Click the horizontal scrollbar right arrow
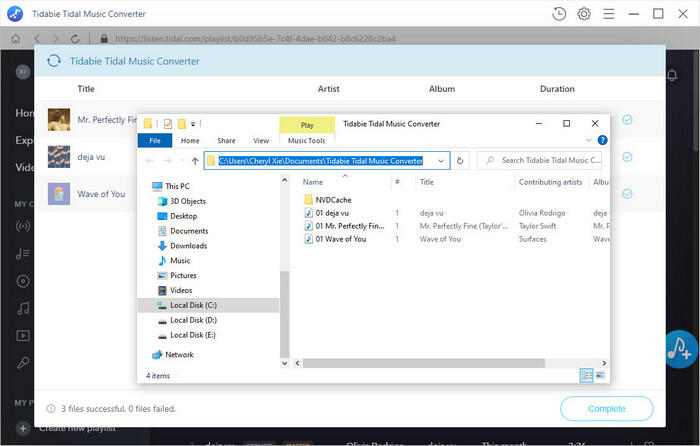This screenshot has height=446, width=700. coord(604,363)
